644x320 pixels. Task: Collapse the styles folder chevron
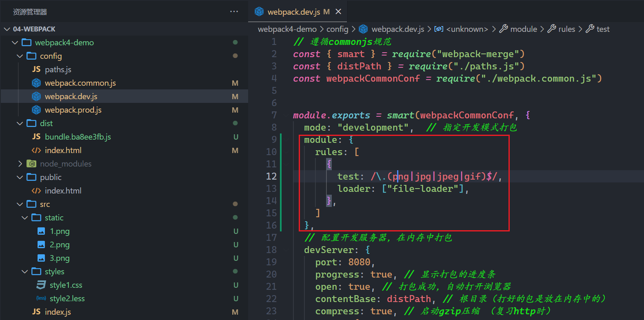(x=25, y=271)
